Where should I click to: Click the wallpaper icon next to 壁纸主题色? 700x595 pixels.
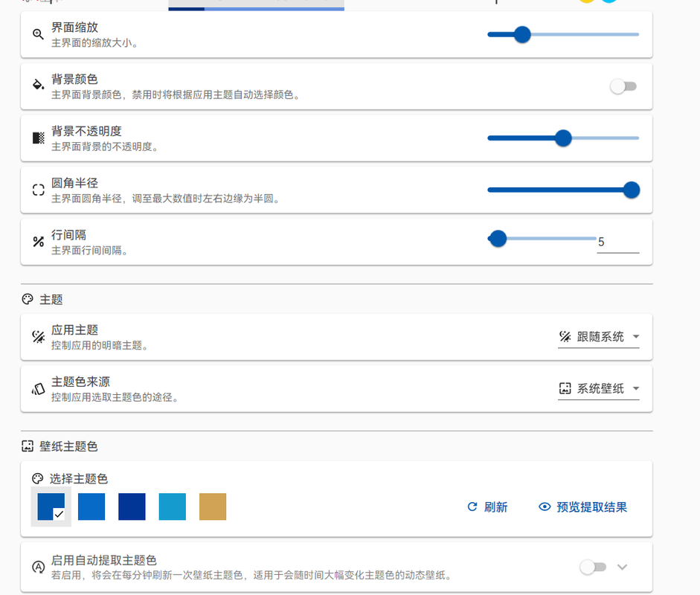pos(28,446)
